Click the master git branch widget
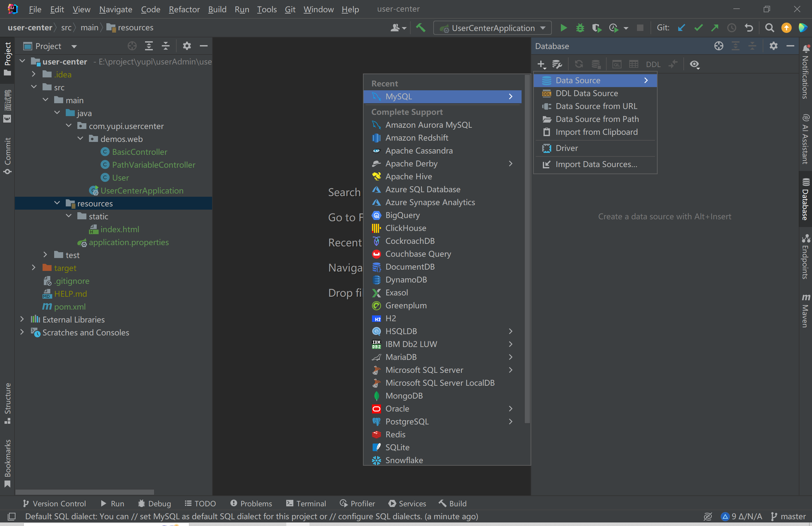The image size is (812, 526). tap(789, 516)
